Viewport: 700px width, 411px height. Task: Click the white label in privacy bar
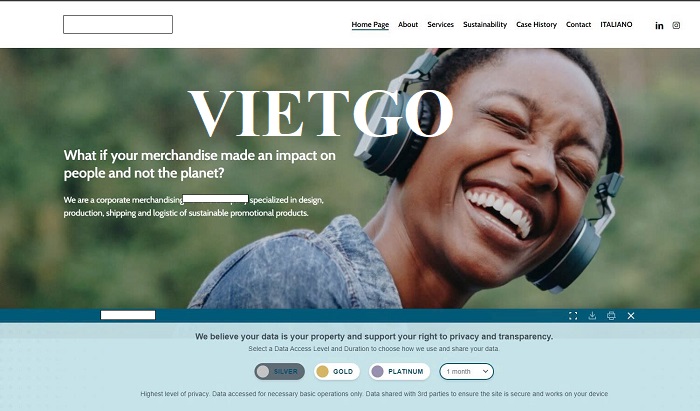coord(128,315)
